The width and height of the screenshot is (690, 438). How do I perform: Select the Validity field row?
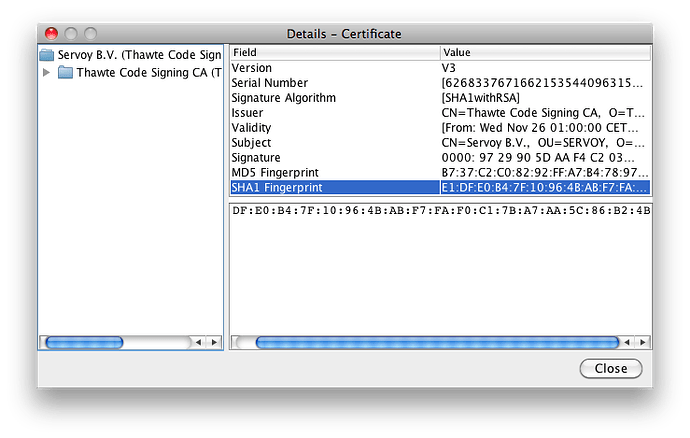coord(440,128)
